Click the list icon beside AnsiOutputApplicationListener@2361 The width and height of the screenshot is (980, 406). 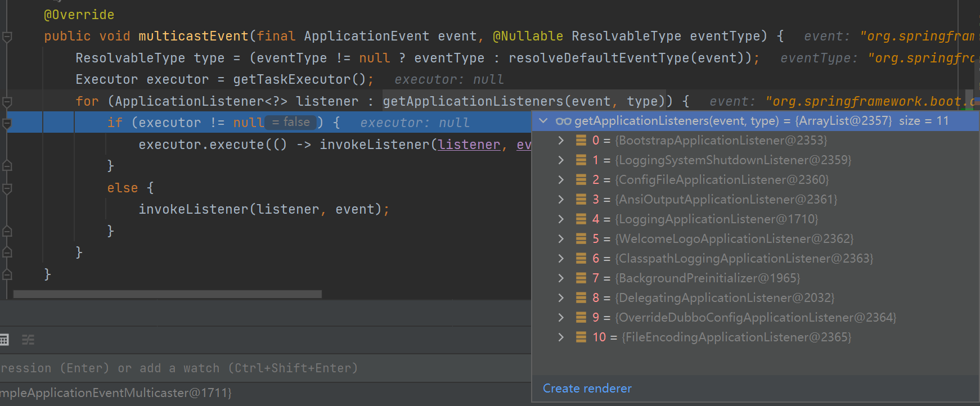(581, 200)
